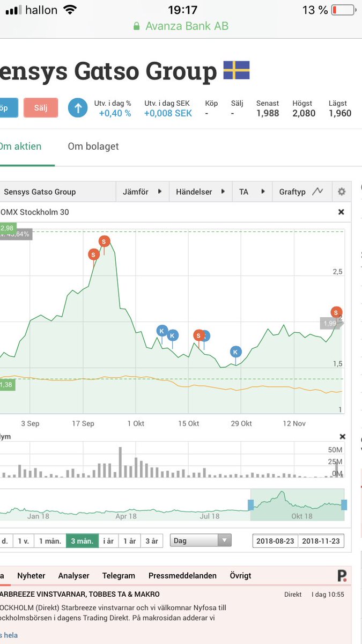Click the +0,008 SEK change value
Screen dimensions: 362x644
(168, 113)
